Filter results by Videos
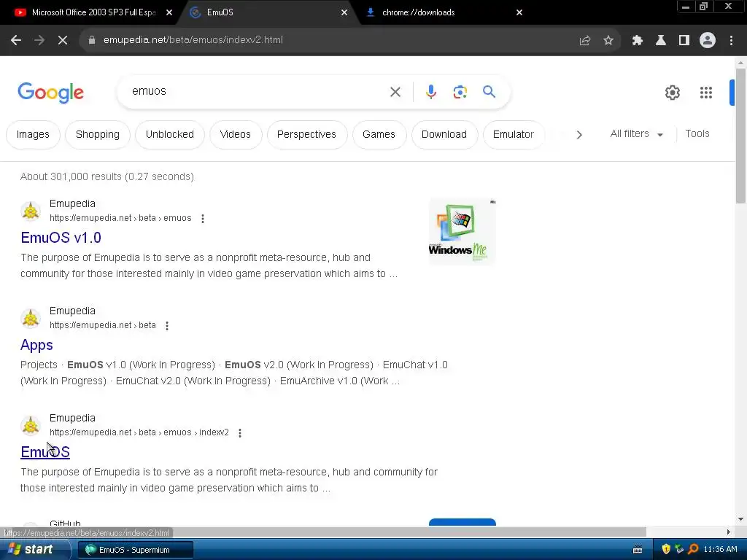 tap(236, 134)
